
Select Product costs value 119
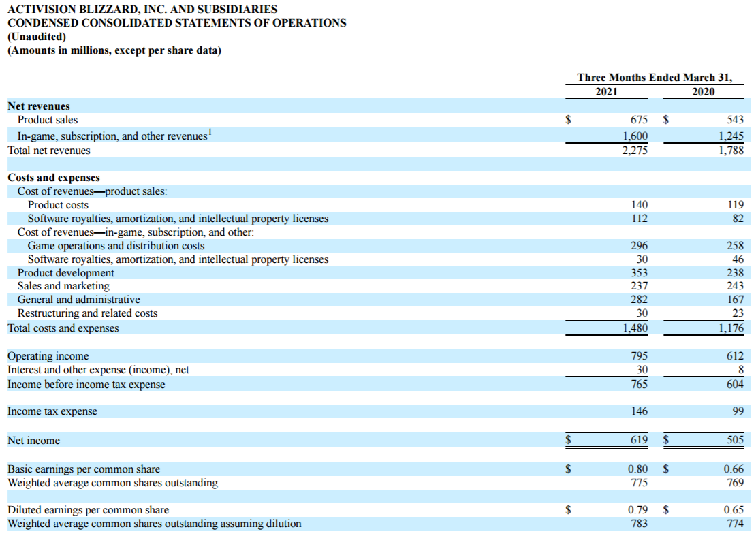coord(736,205)
